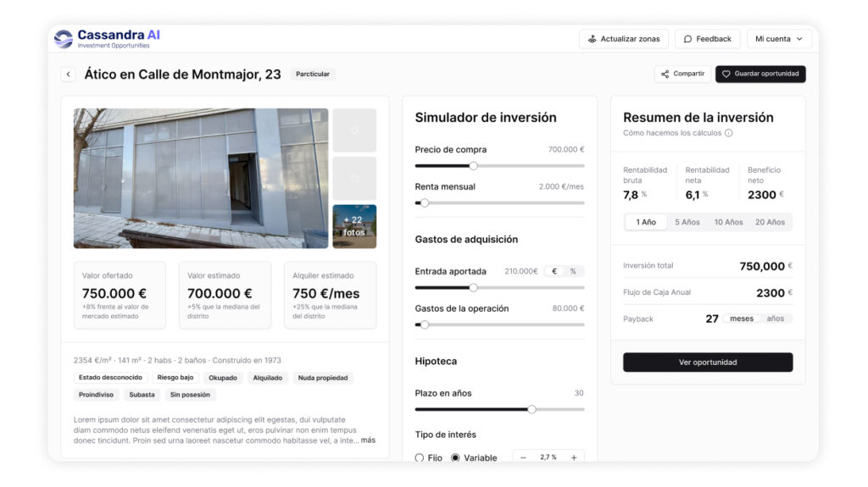This screenshot has width=868, height=487.
Task: Expand the Mi cuenta dropdown
Action: [779, 39]
